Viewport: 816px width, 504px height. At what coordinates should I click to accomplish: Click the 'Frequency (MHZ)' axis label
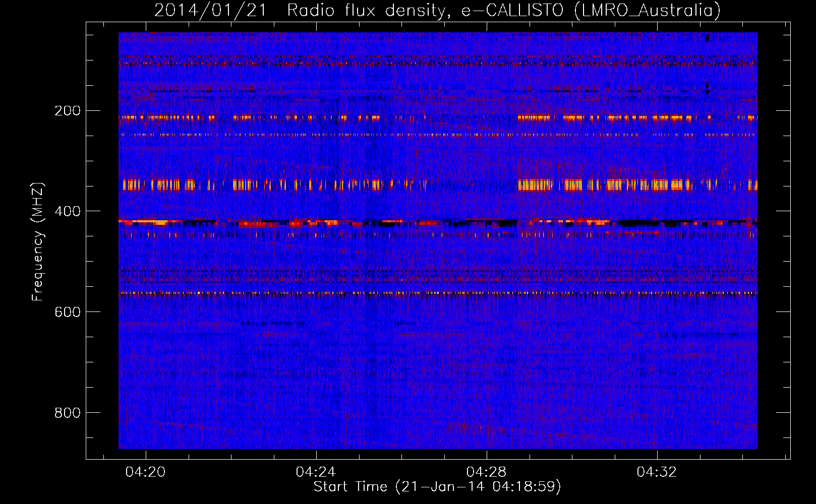tap(38, 242)
